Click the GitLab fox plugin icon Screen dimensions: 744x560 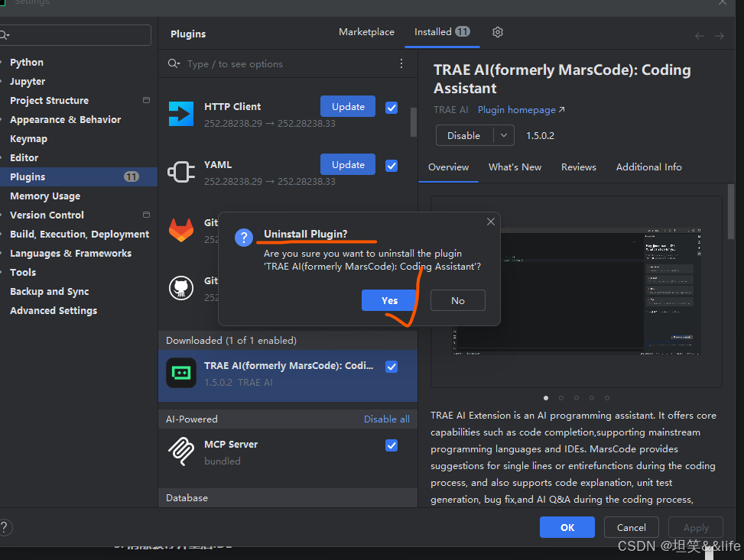click(x=181, y=230)
